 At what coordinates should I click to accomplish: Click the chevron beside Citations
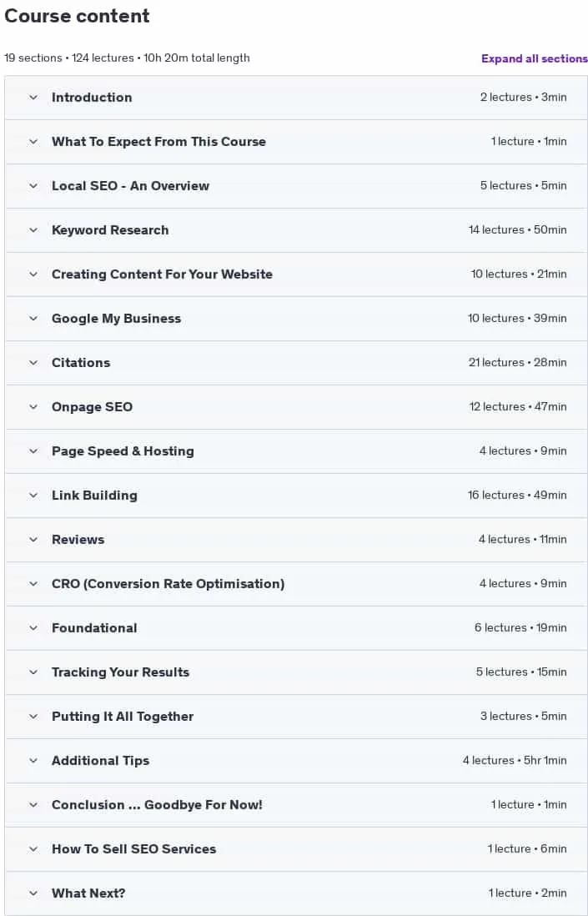click(33, 363)
